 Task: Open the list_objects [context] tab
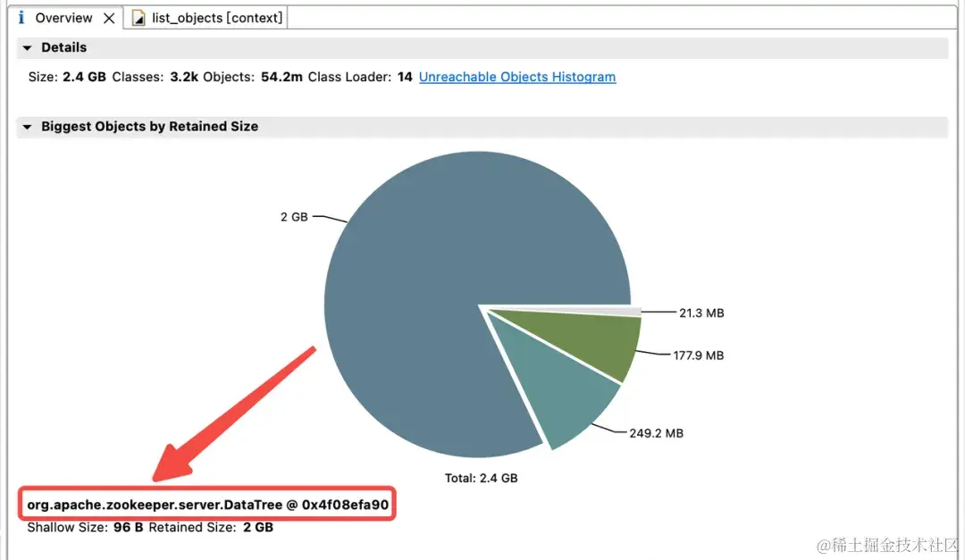pyautogui.click(x=216, y=18)
